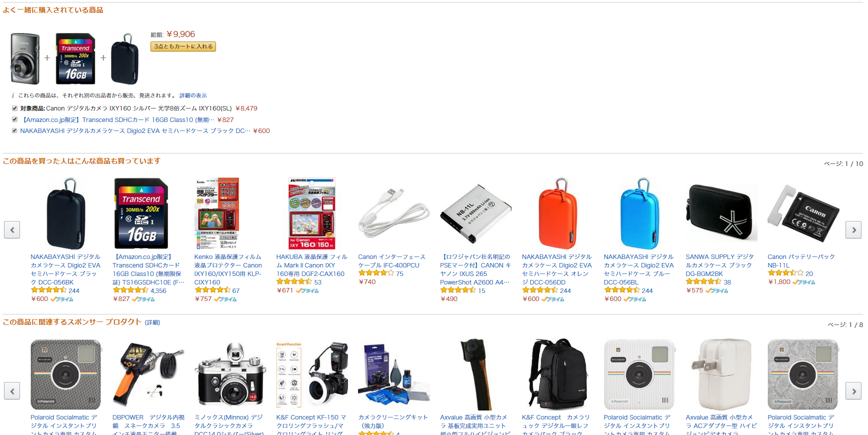Open the DBPOWER snake camera image
The width and height of the screenshot is (868, 435).
(147, 374)
